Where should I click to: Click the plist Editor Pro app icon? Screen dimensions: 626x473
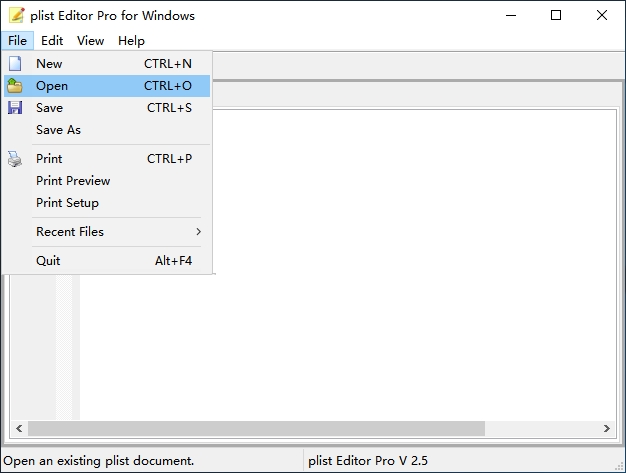[x=17, y=15]
